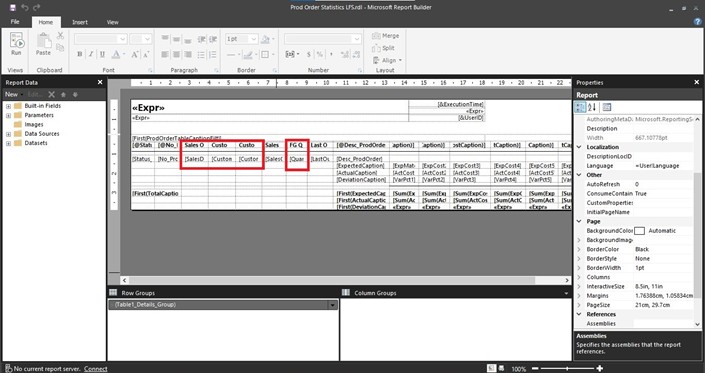Save the report from quick access toolbar

click(13, 7)
